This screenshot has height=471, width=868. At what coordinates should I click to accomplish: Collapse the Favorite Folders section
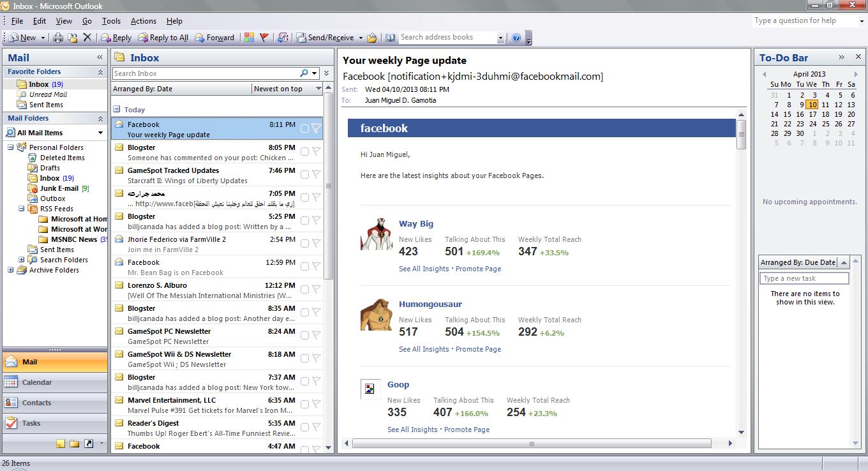click(x=100, y=71)
